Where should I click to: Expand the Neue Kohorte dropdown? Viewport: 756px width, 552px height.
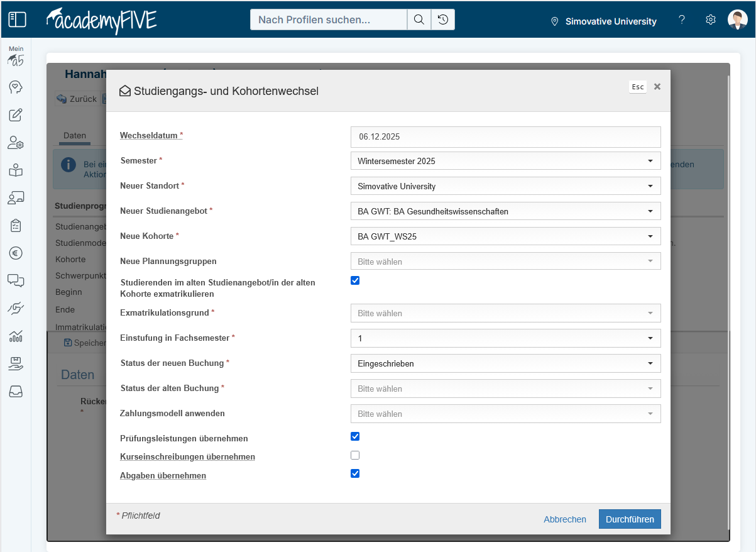[505, 236]
